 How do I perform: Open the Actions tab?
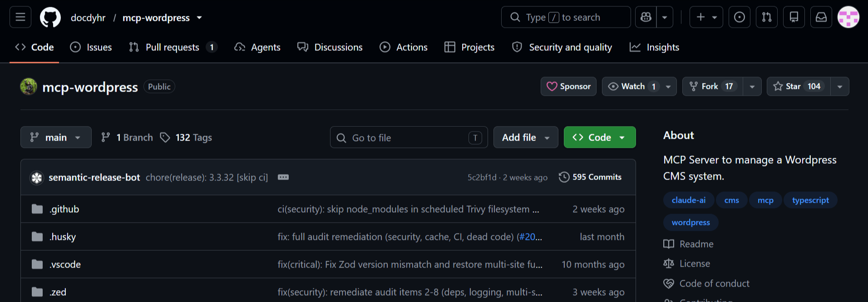404,47
